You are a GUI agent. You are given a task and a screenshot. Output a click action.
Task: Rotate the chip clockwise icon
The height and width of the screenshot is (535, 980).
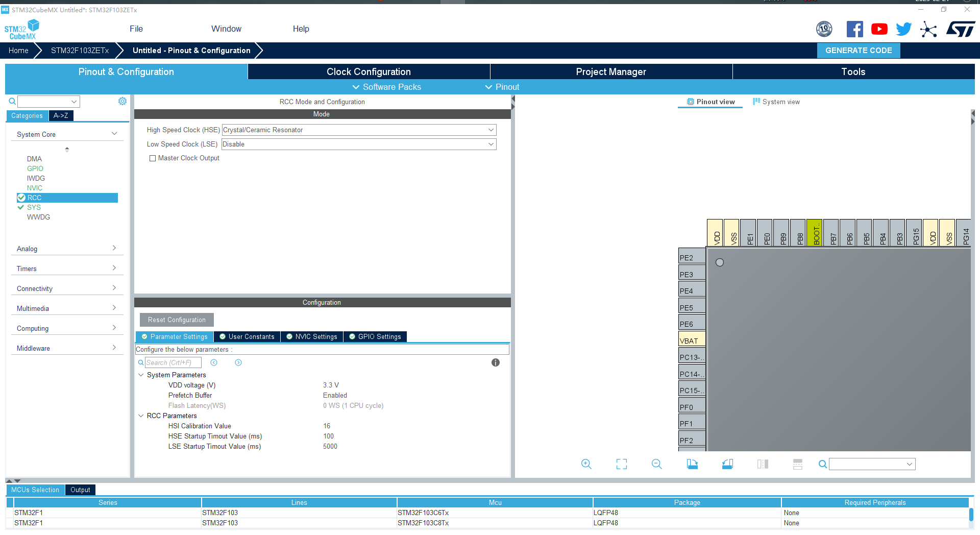[x=692, y=464]
